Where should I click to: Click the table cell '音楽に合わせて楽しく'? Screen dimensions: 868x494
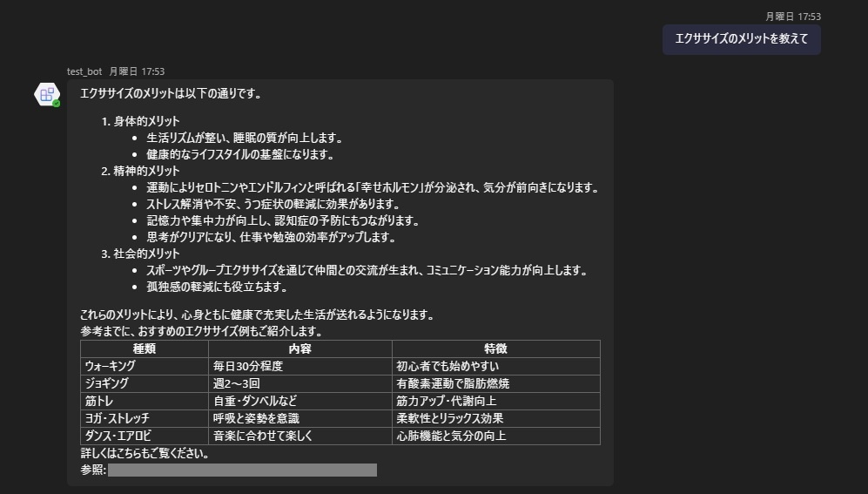point(300,436)
